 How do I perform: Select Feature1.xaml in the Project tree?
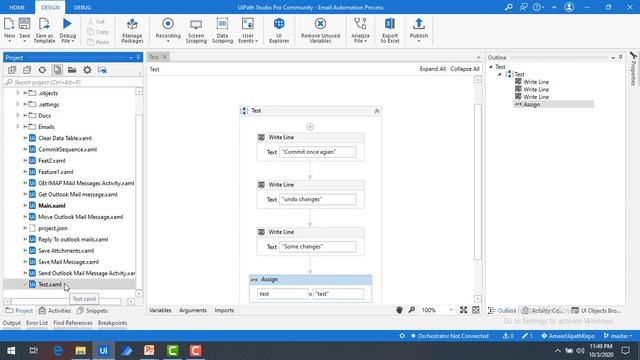click(x=56, y=172)
